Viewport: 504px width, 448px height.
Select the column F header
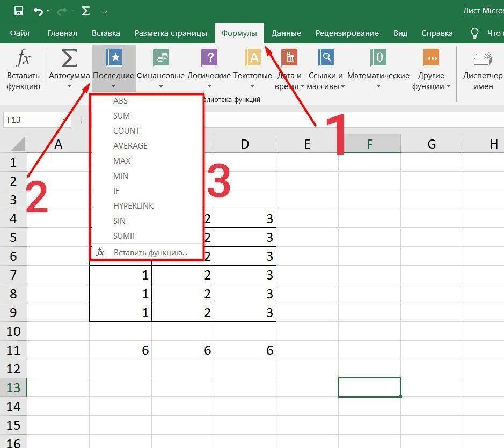[369, 144]
